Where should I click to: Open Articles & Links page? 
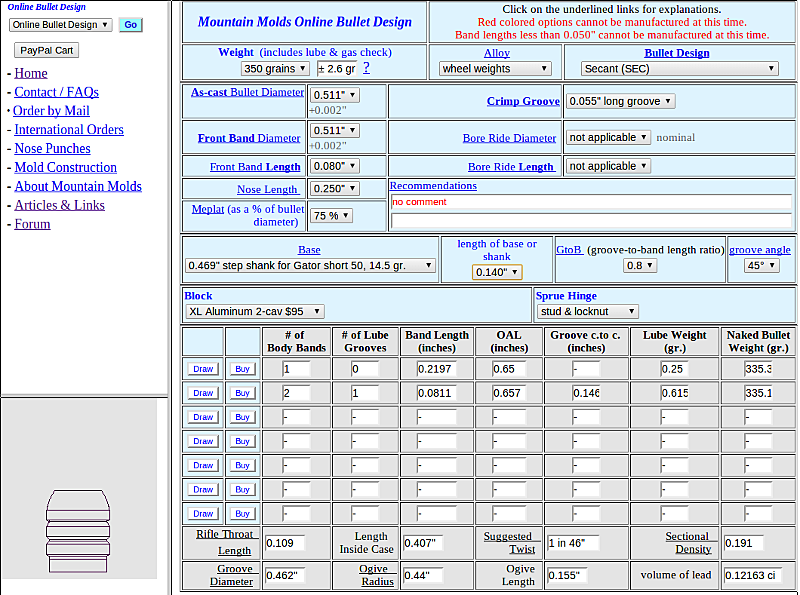(x=59, y=205)
